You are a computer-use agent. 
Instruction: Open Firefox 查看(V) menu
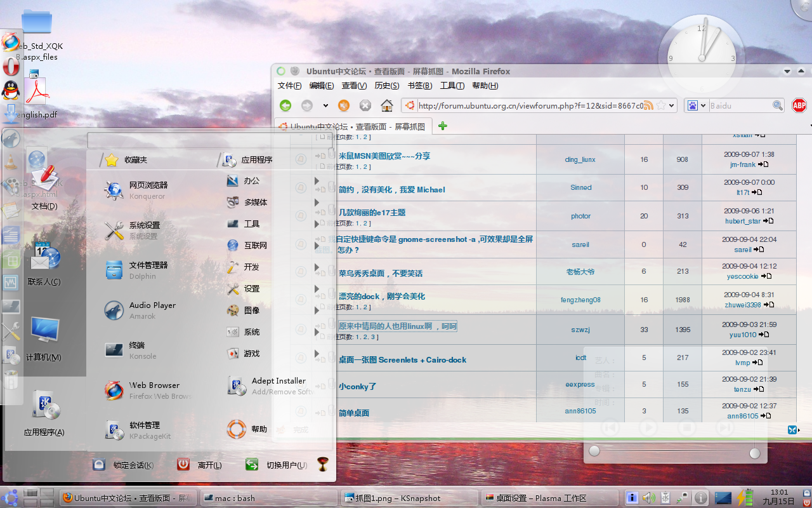click(354, 86)
